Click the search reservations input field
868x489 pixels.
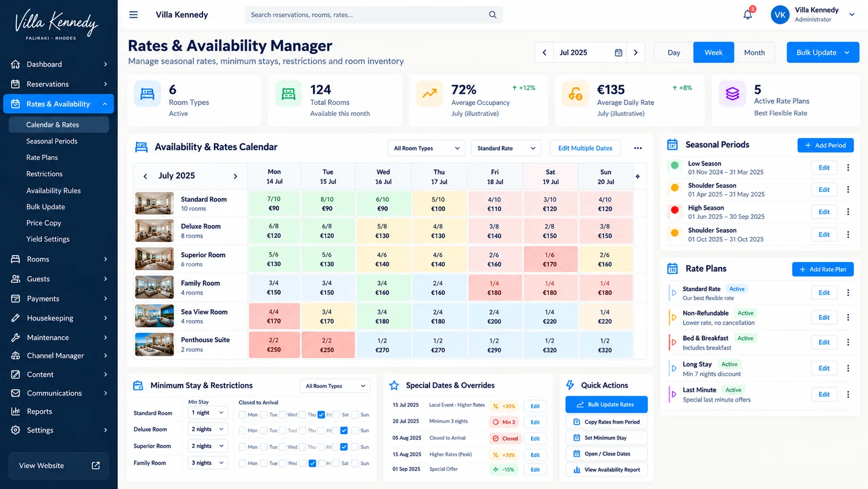point(373,15)
